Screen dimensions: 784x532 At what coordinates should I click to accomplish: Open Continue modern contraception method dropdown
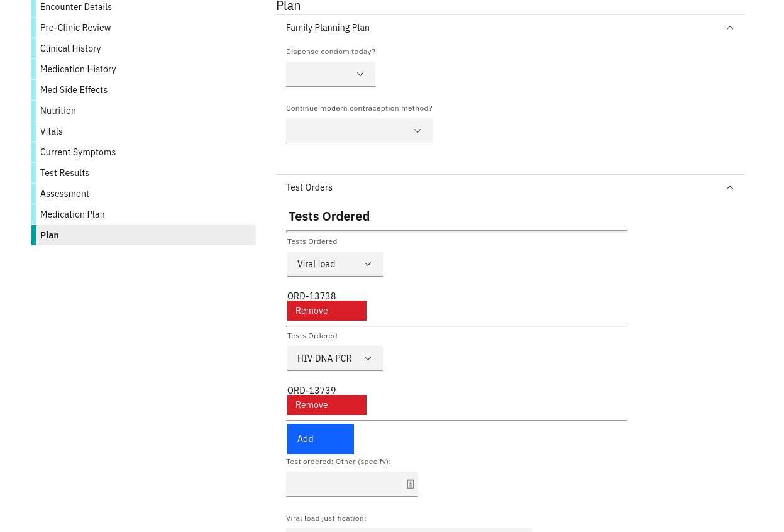click(359, 131)
